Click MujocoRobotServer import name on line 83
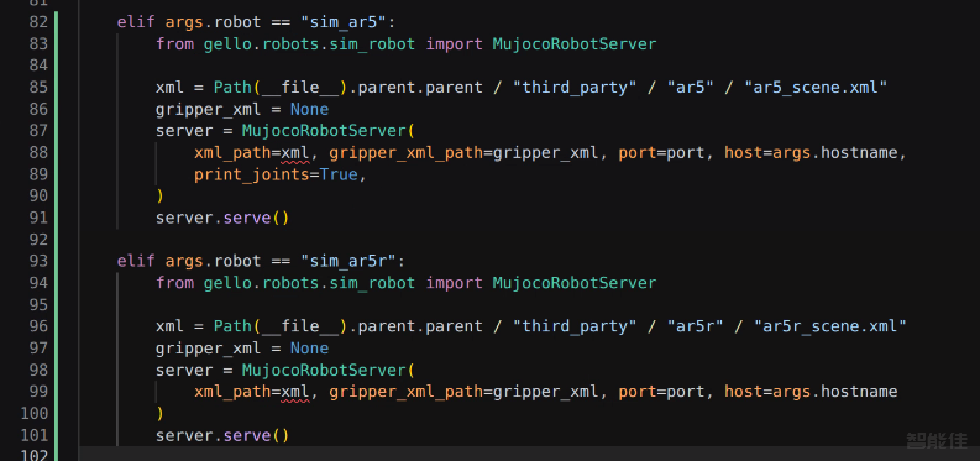This screenshot has width=980, height=461. [x=574, y=44]
